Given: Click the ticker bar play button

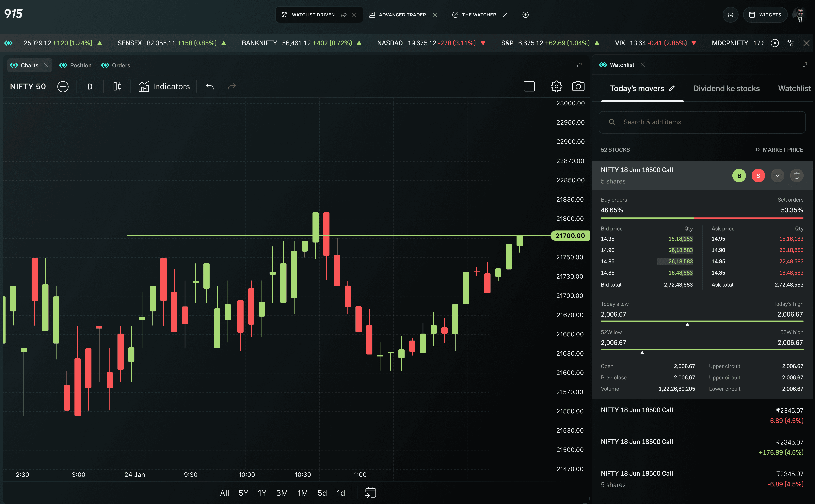Looking at the screenshot, I should pos(774,43).
